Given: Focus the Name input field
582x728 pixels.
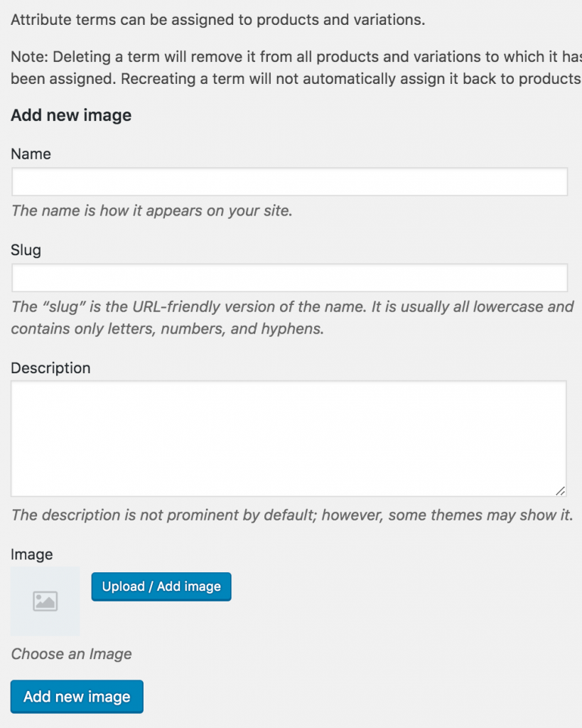Looking at the screenshot, I should click(x=290, y=181).
